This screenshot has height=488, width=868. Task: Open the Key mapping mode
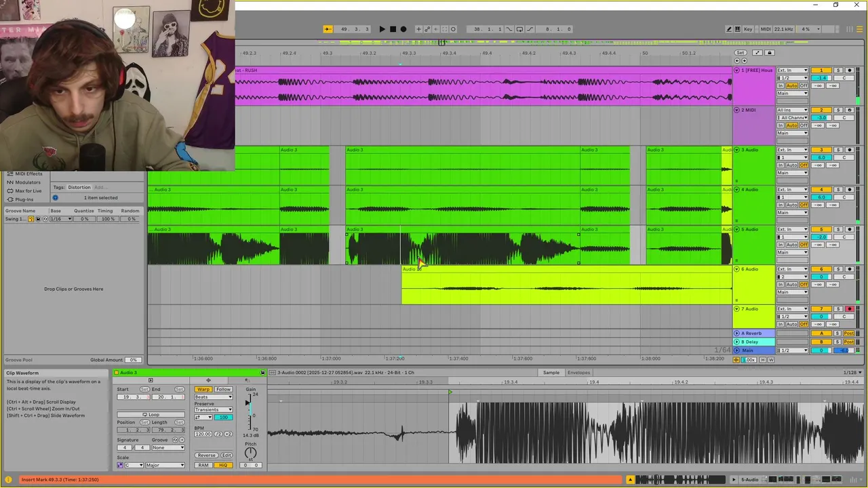point(748,29)
